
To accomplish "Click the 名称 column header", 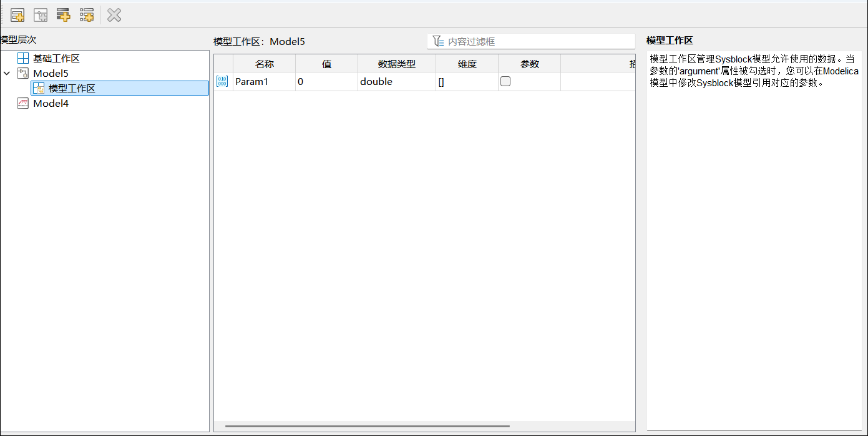I will (x=264, y=64).
